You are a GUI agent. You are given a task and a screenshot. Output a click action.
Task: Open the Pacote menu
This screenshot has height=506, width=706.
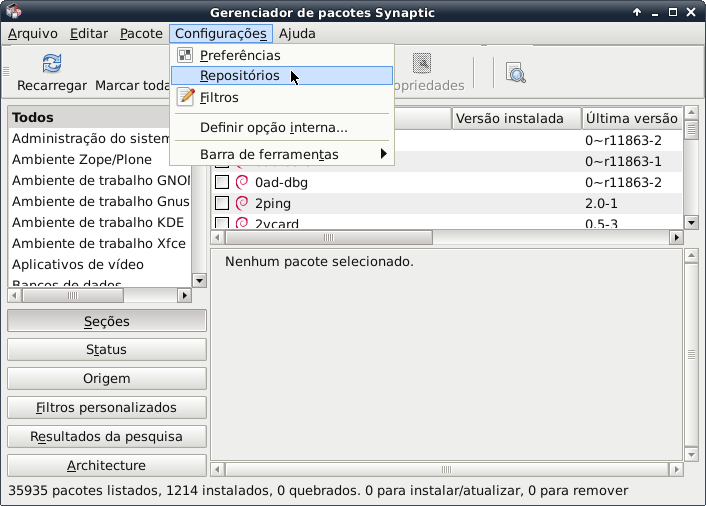click(141, 34)
